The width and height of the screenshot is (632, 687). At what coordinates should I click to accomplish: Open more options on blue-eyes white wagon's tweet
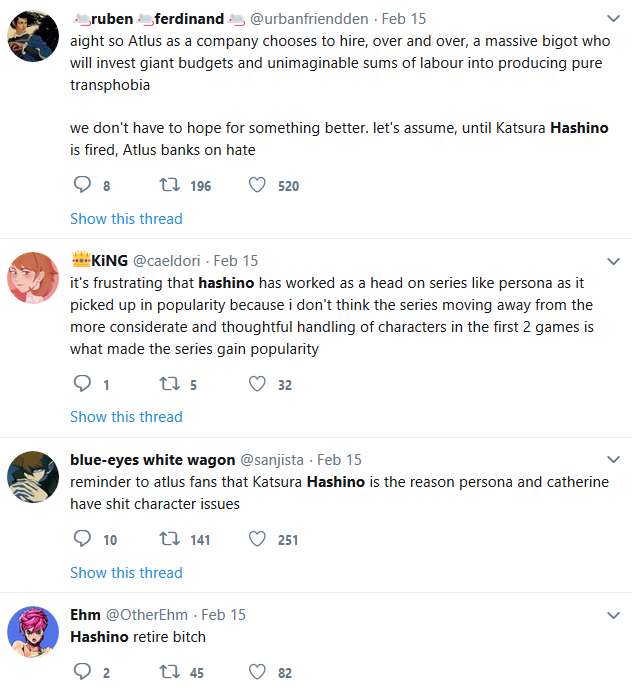click(x=613, y=460)
